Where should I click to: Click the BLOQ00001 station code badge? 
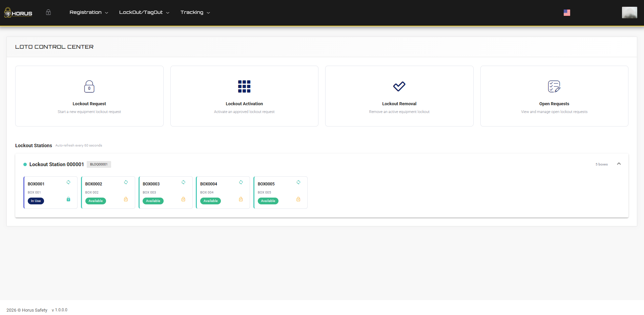pyautogui.click(x=99, y=164)
